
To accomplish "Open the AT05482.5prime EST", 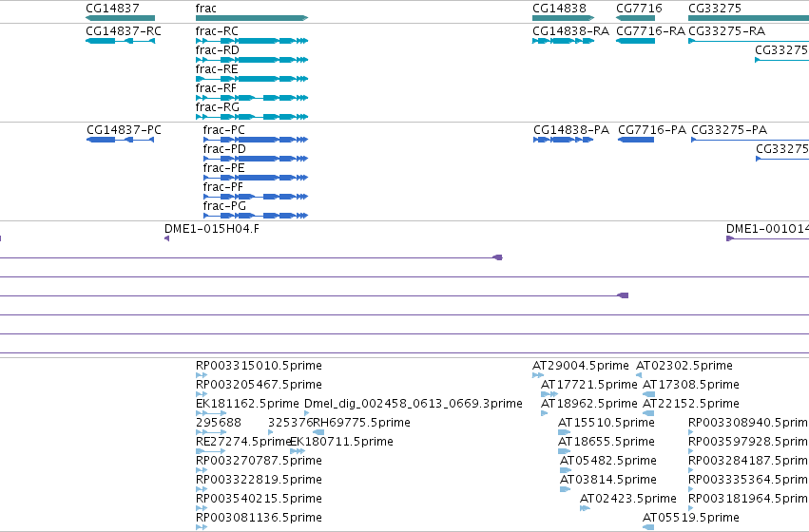I will point(566,470).
